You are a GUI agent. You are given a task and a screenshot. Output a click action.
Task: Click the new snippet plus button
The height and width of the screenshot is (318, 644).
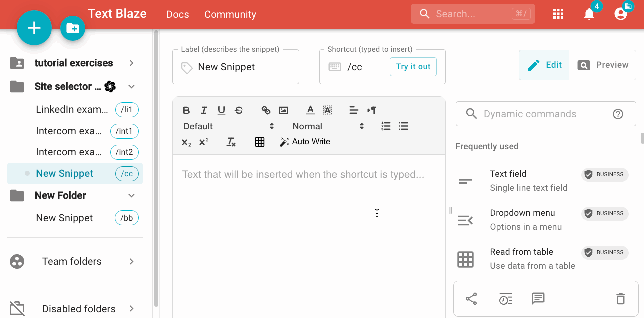click(34, 28)
